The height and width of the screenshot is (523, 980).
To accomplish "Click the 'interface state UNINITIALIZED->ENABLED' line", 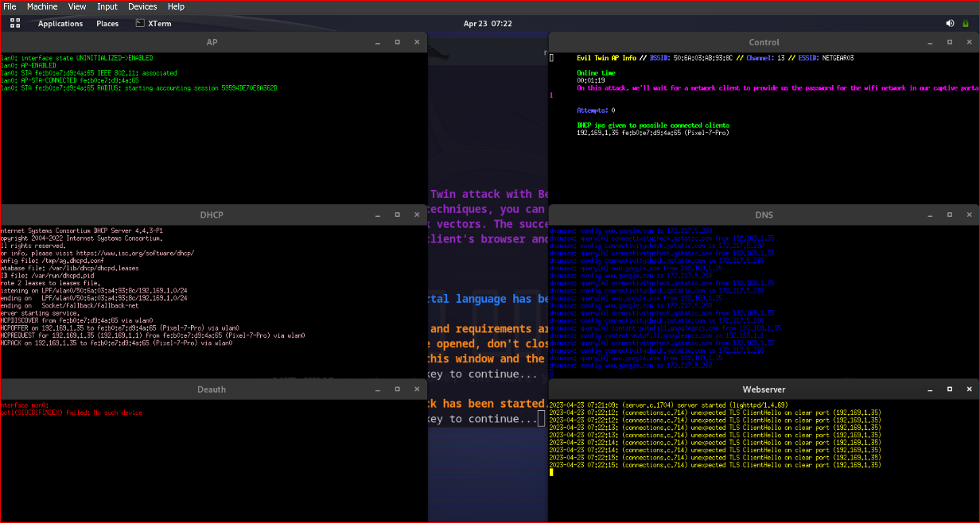I will coord(77,58).
